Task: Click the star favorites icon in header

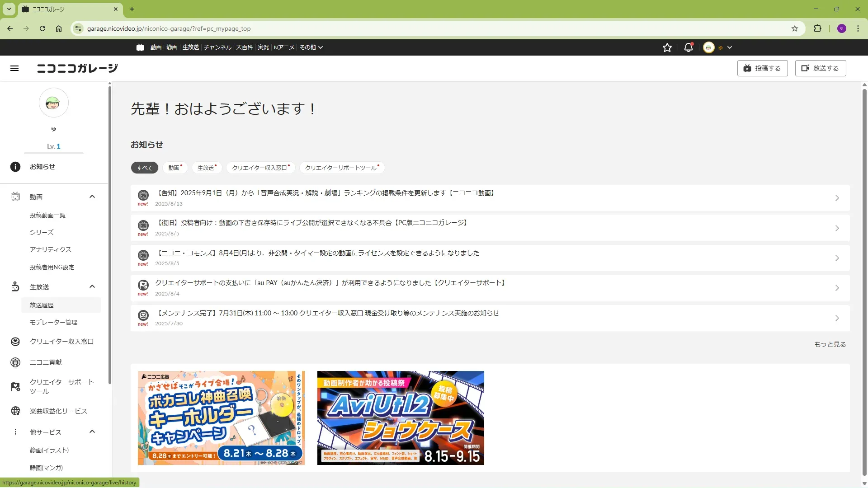Action: point(667,47)
